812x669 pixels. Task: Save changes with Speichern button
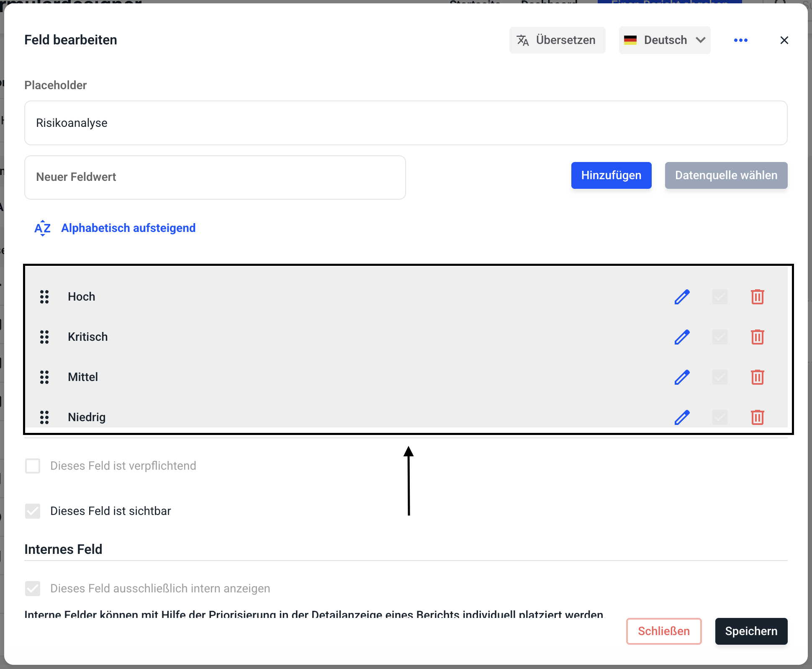[x=751, y=631]
